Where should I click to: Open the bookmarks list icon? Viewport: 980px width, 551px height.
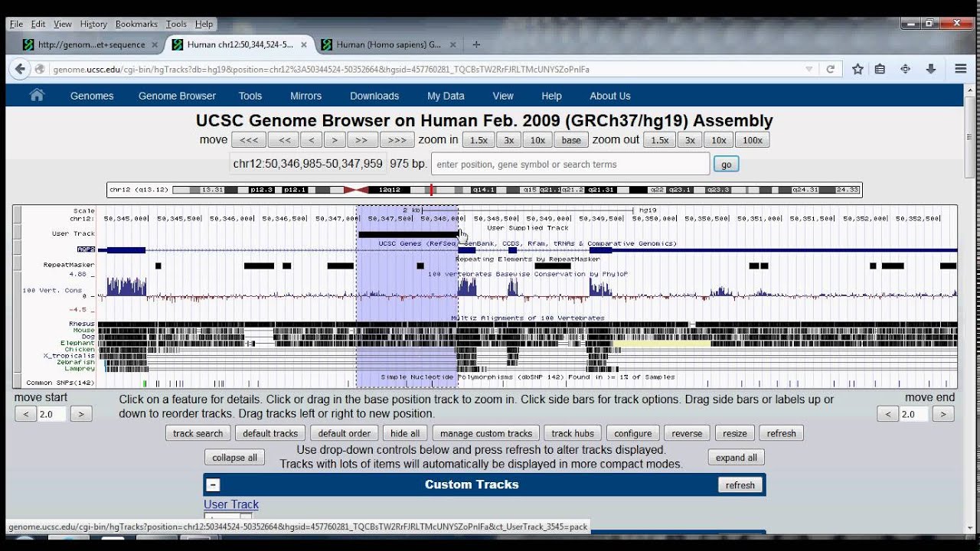click(880, 69)
